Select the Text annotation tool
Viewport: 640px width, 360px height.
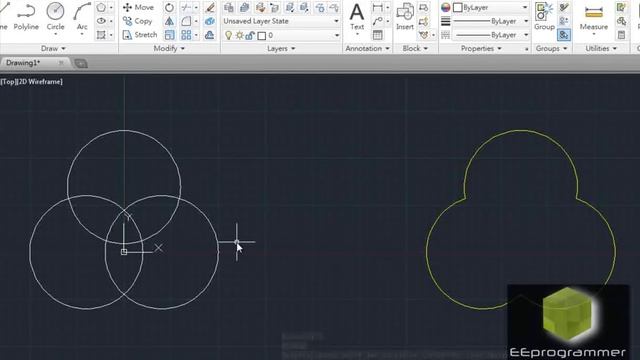(357, 17)
